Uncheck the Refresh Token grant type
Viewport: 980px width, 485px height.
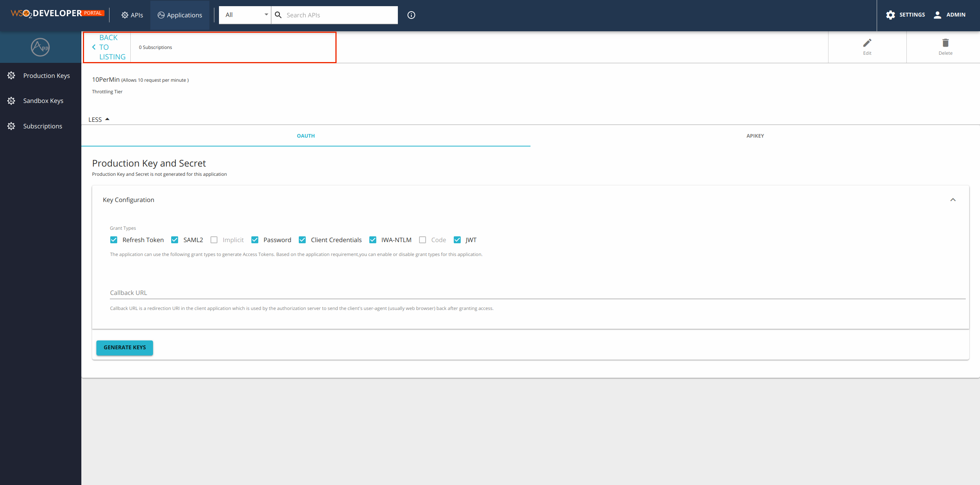point(114,239)
